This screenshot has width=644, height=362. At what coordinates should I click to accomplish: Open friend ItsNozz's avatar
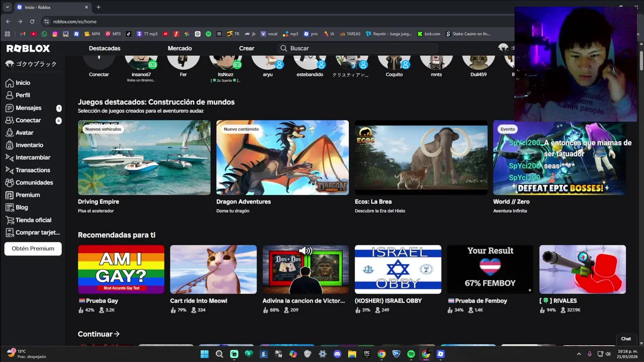225,62
